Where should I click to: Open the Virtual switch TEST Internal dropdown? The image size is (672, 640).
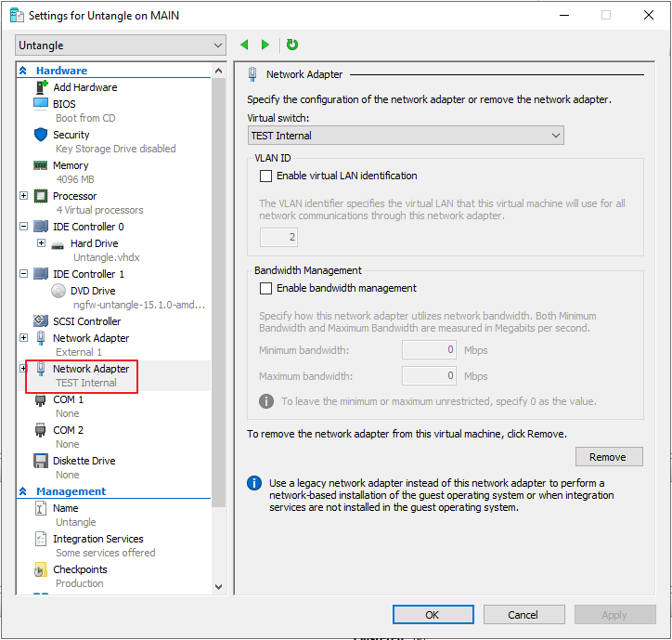tap(406, 136)
